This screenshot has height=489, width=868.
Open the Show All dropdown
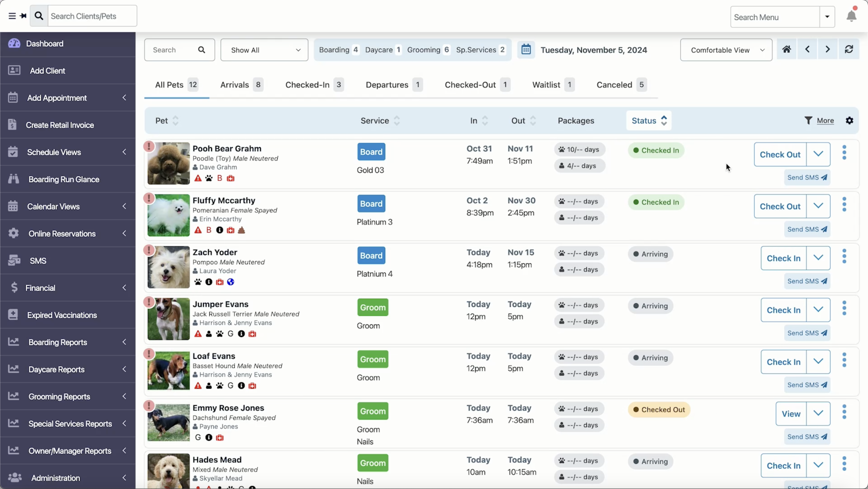coord(264,50)
